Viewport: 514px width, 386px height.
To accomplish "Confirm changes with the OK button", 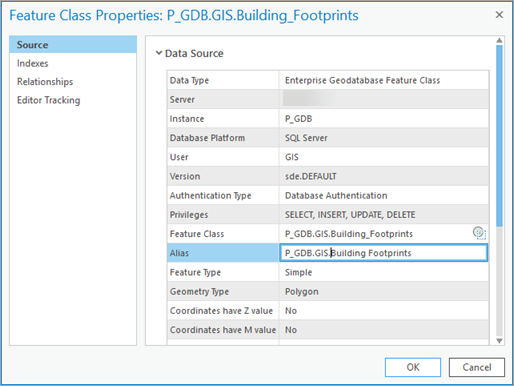I will tap(413, 367).
